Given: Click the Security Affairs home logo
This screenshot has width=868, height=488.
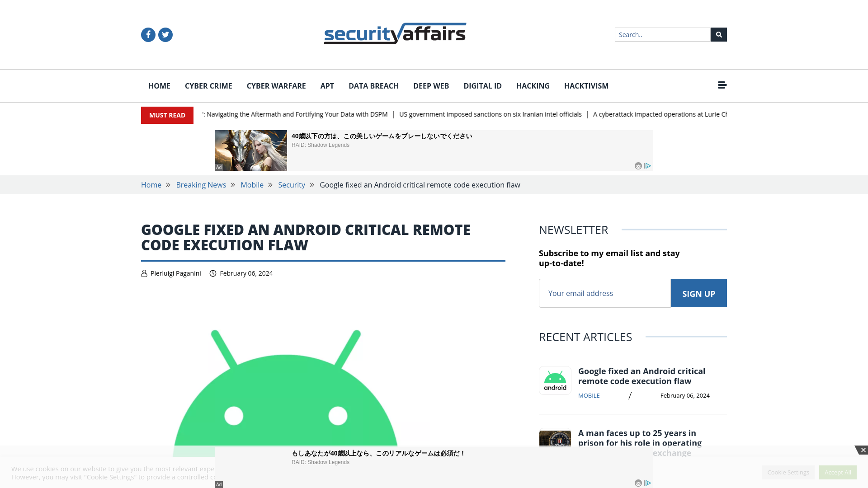Looking at the screenshot, I should pyautogui.click(x=395, y=33).
